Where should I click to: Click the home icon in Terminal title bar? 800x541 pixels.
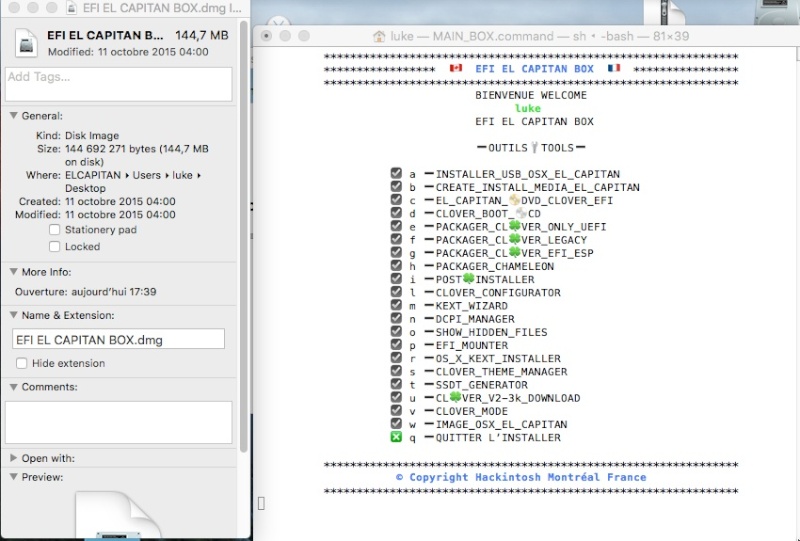pos(379,36)
